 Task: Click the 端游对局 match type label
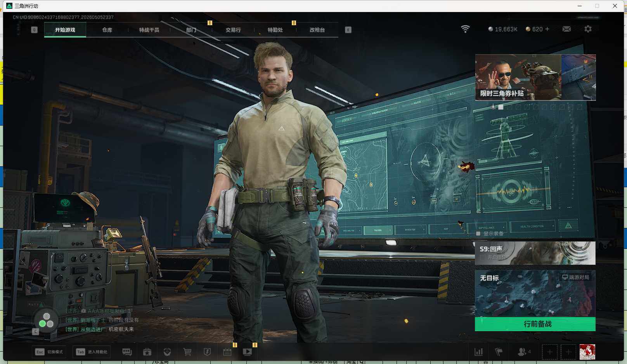[x=576, y=277]
